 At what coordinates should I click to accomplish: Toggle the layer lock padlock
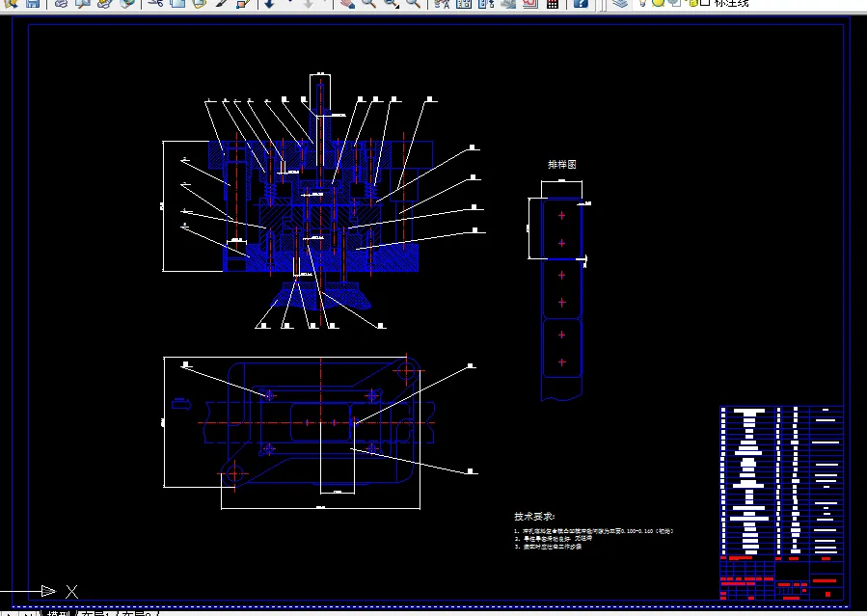691,3
